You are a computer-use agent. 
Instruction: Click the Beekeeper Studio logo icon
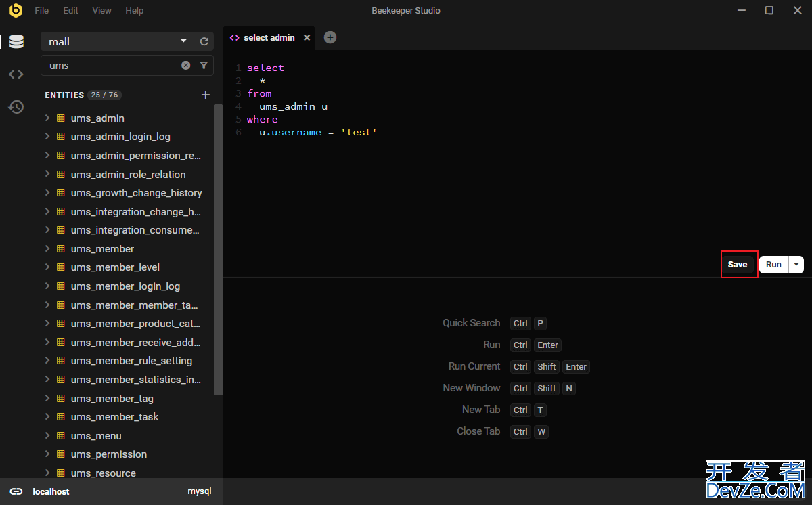[x=16, y=10]
